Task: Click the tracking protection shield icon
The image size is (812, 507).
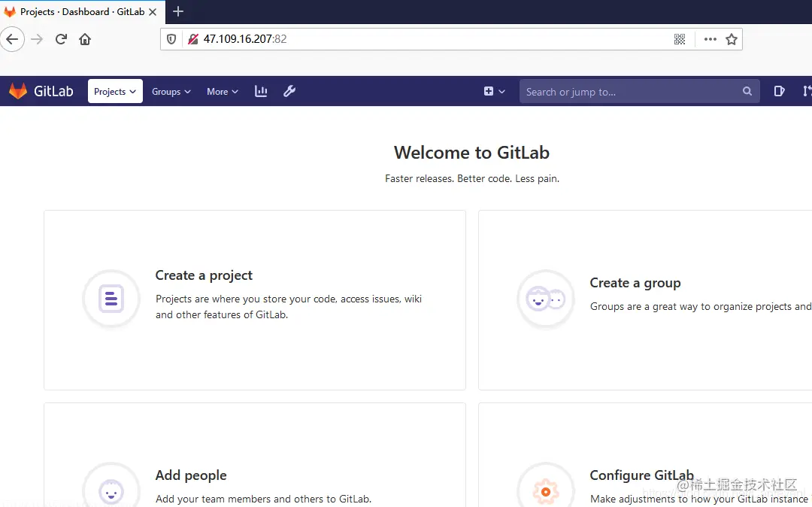Action: pyautogui.click(x=171, y=39)
